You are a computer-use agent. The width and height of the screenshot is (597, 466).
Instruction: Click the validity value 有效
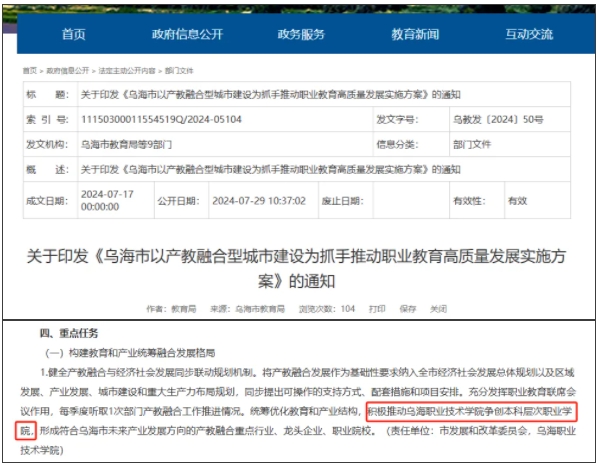(x=517, y=201)
